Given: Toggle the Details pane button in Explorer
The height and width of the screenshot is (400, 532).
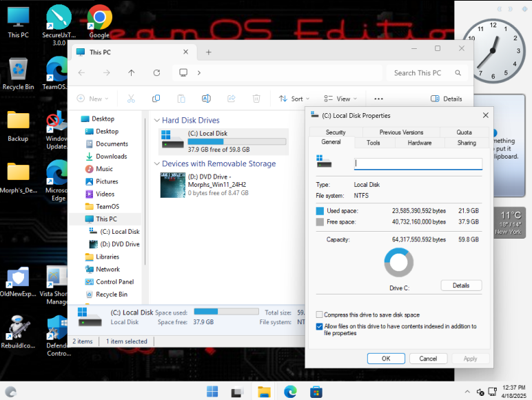Looking at the screenshot, I should coord(447,99).
